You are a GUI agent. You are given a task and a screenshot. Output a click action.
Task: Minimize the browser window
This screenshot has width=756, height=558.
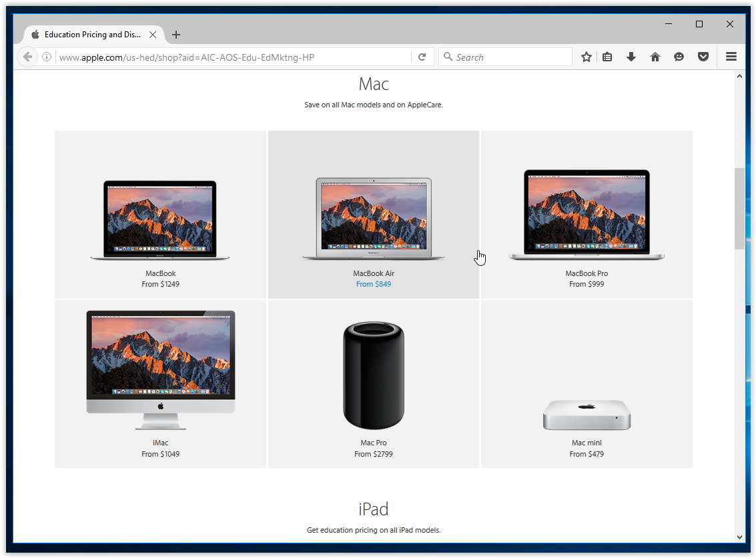point(669,23)
